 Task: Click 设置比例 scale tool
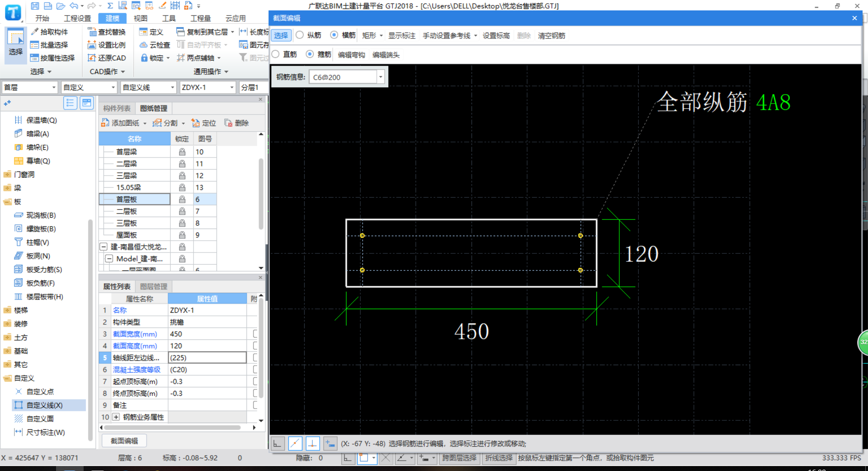point(107,45)
